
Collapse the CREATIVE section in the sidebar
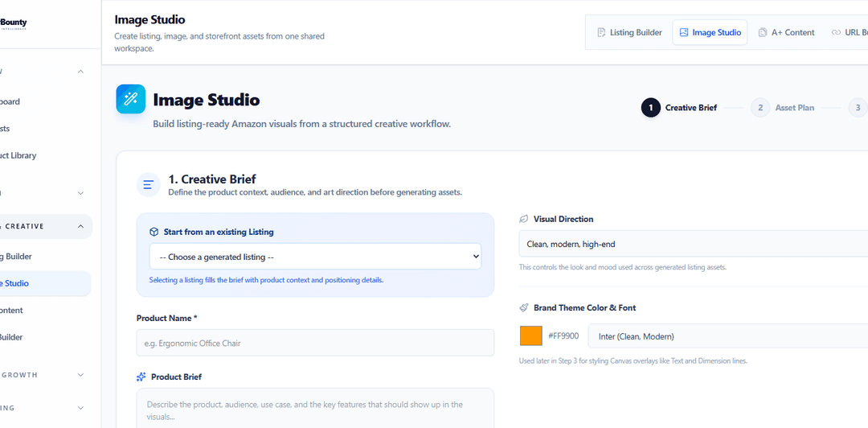coord(80,226)
